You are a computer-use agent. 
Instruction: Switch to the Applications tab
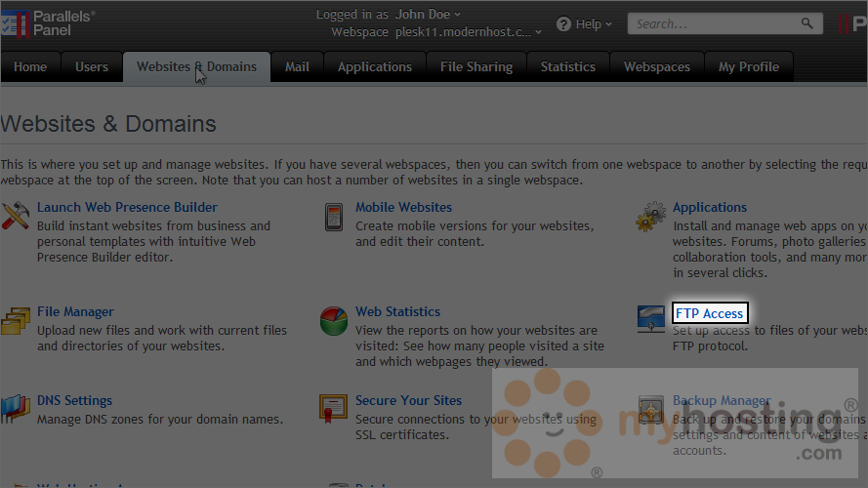click(375, 67)
